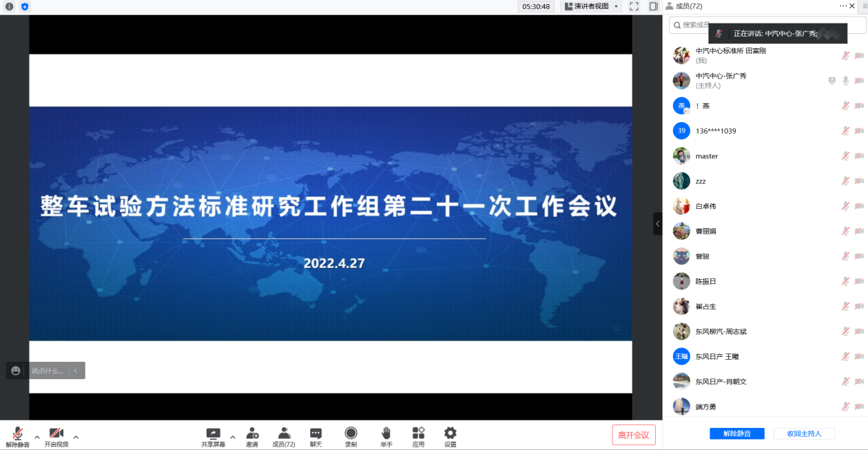Open the 演讲者视图 view dropdown
The height and width of the screenshot is (450, 868).
[x=592, y=6]
